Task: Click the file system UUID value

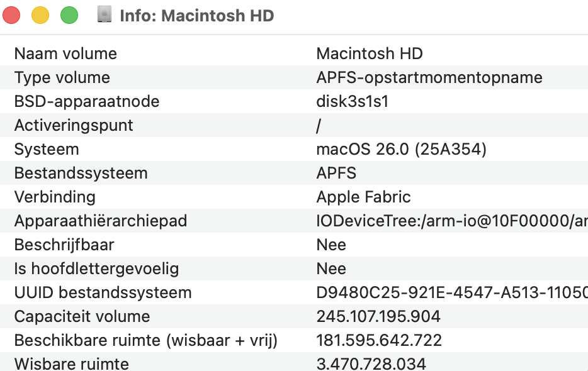Action: 451,292
